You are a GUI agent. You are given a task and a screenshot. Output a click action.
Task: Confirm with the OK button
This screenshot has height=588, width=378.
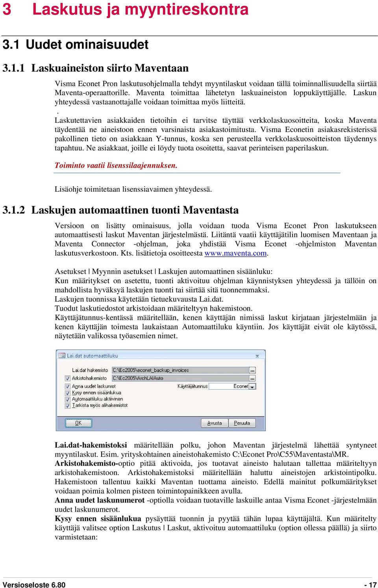78,423
